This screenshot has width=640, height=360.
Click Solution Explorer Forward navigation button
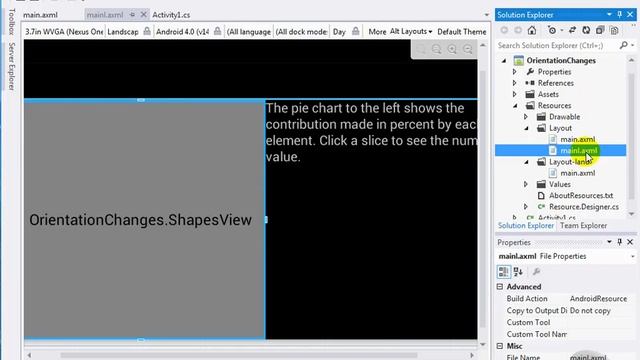point(518,30)
